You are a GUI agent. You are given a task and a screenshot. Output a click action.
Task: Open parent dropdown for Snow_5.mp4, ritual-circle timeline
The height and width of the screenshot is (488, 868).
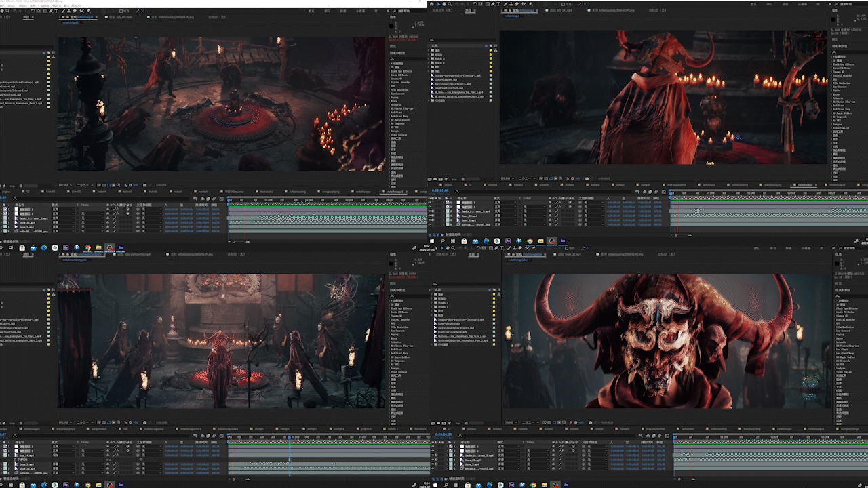click(x=152, y=226)
